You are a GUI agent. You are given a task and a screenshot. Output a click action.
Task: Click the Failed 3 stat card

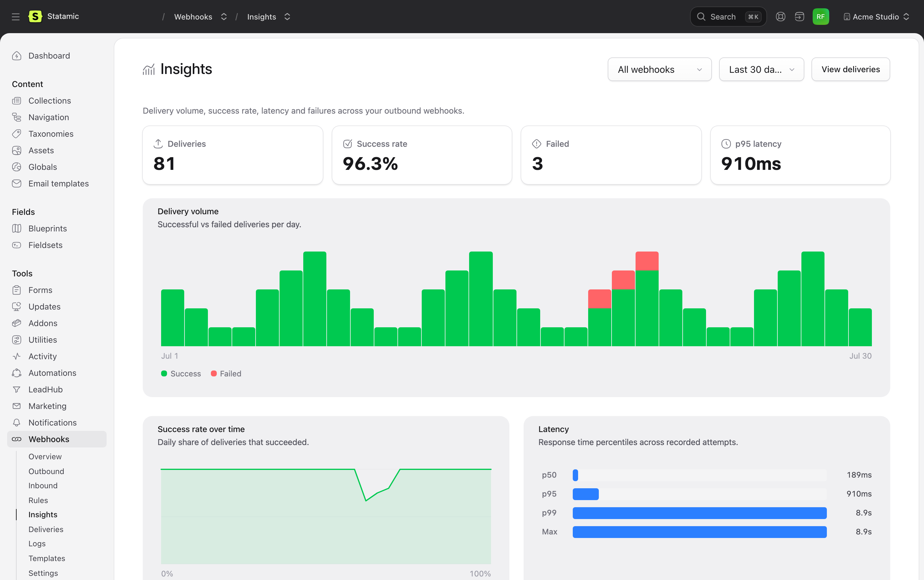click(611, 155)
